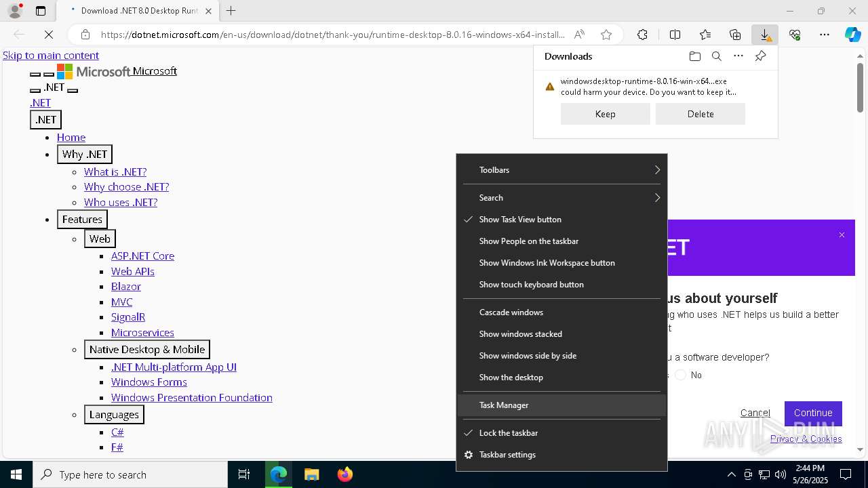Search downloads with magnifier icon
Screen dimensions: 868x488
click(716, 56)
